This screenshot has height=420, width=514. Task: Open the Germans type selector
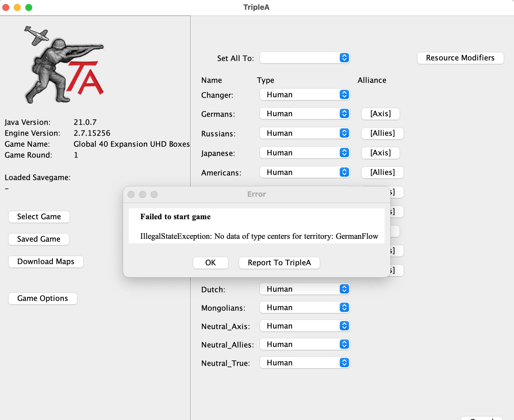pyautogui.click(x=304, y=113)
